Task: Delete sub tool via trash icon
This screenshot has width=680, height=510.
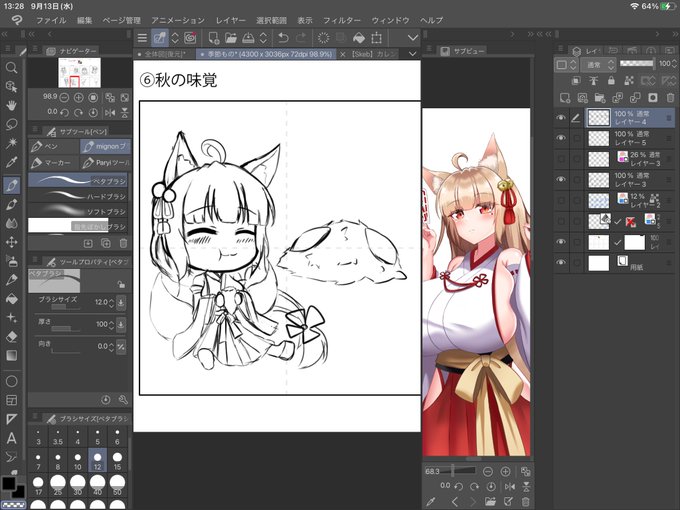Action: click(123, 243)
